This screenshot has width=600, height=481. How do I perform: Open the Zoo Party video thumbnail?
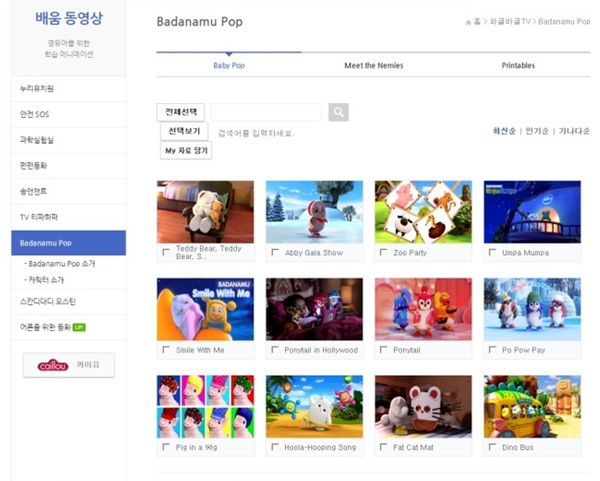tap(423, 212)
